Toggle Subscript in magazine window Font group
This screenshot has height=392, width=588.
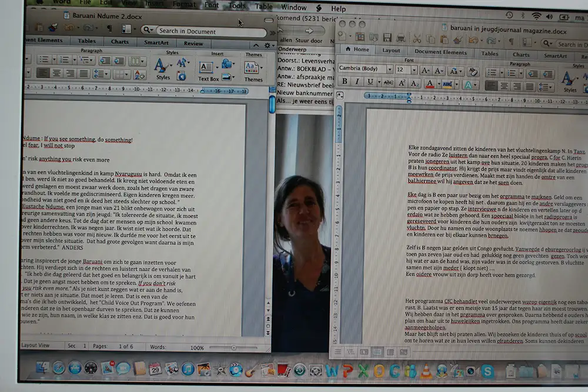point(414,84)
